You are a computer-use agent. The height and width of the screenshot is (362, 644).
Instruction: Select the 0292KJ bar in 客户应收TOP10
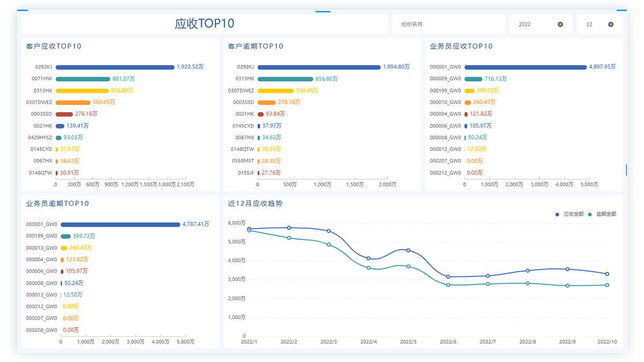(x=115, y=67)
